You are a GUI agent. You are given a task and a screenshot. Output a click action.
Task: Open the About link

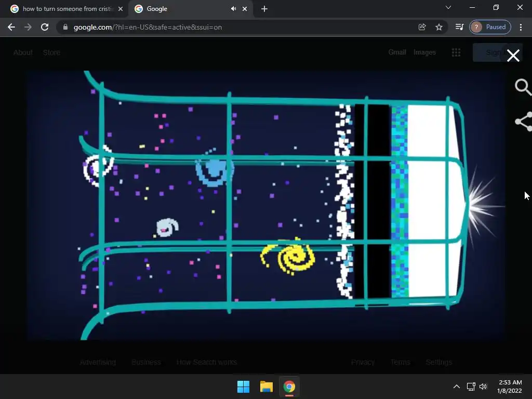(x=23, y=52)
